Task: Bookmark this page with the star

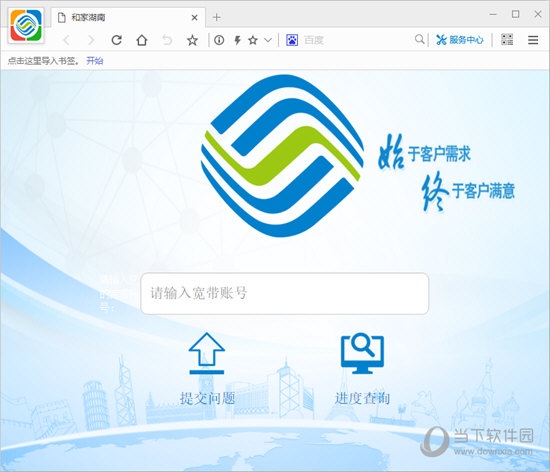Action: click(192, 40)
